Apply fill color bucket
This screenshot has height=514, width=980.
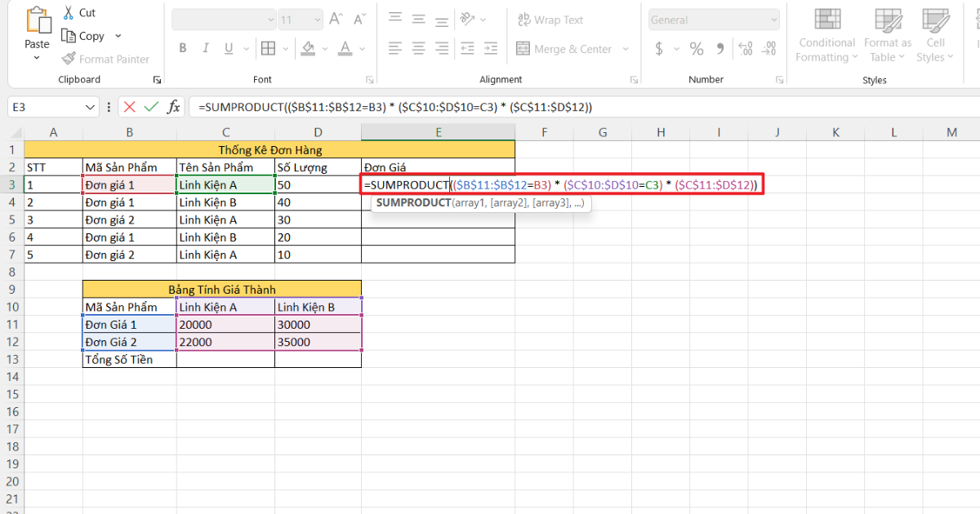(309, 49)
